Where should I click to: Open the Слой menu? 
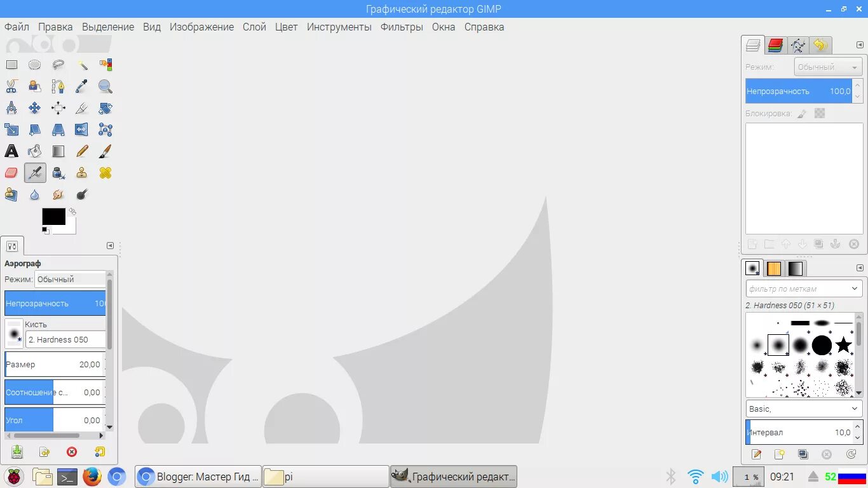pos(254,27)
